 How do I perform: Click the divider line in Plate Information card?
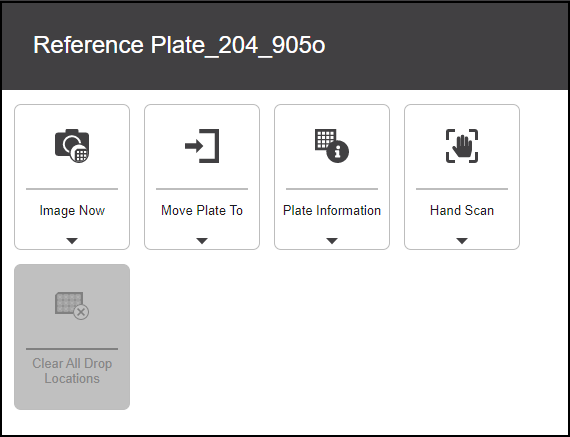(332, 189)
